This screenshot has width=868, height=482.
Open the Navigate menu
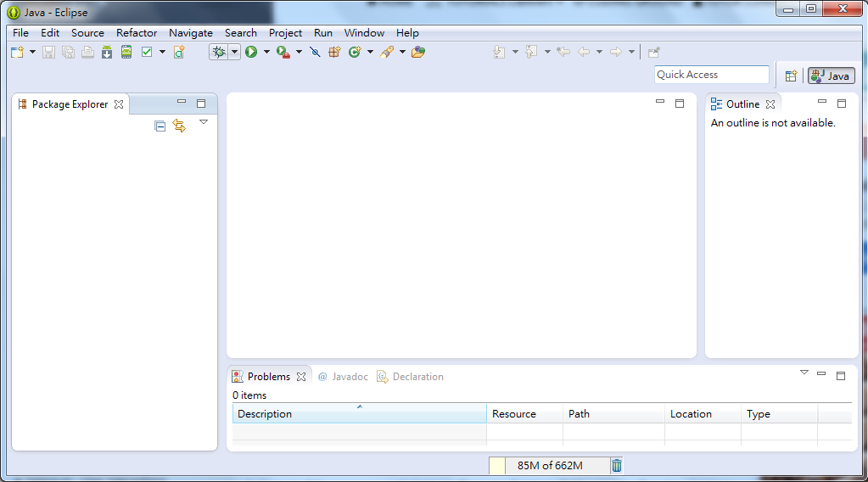(191, 32)
